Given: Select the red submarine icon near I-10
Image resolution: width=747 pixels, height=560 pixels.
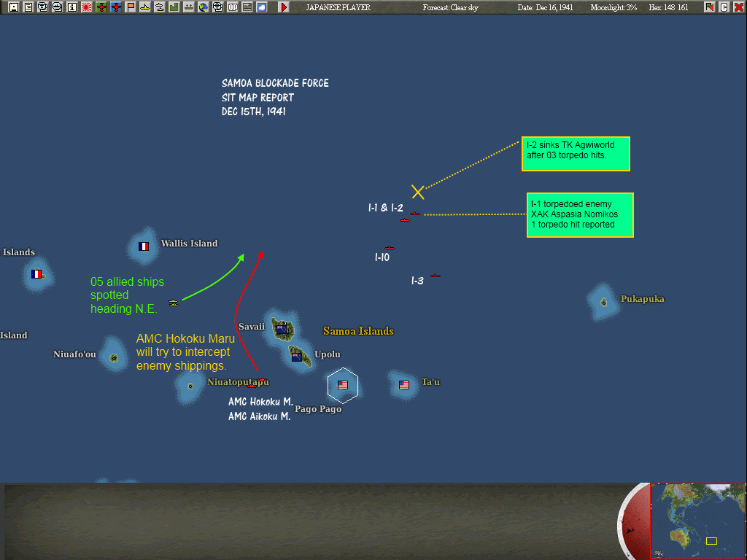Looking at the screenshot, I should [390, 248].
